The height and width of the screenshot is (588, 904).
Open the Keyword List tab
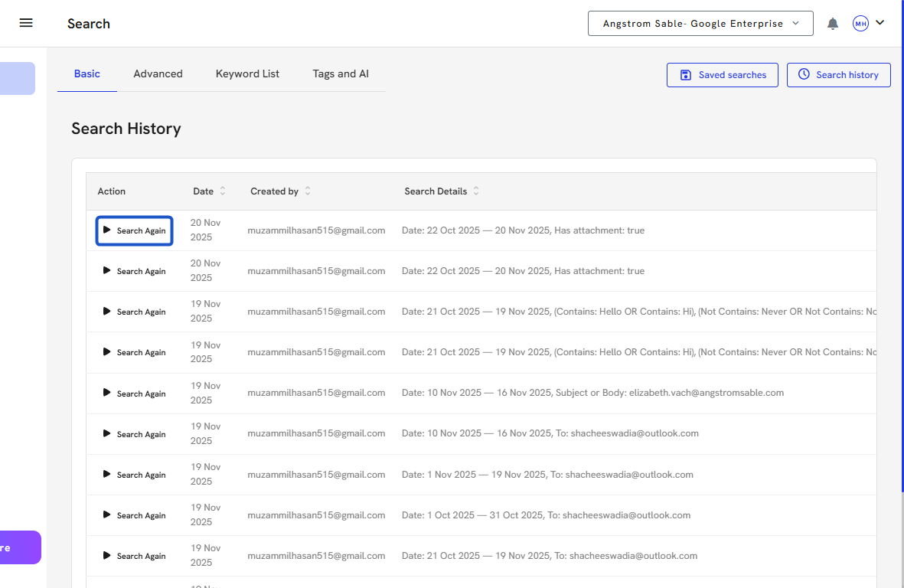(x=247, y=74)
